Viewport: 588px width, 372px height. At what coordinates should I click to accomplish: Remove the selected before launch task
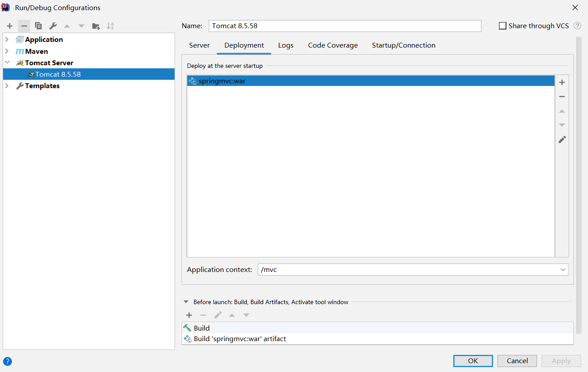tap(203, 315)
